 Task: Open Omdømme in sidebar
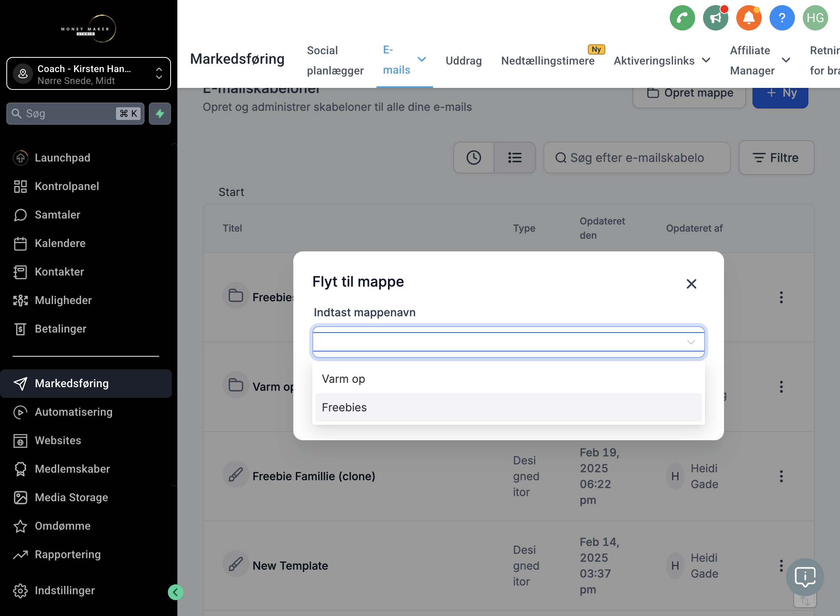click(86, 526)
